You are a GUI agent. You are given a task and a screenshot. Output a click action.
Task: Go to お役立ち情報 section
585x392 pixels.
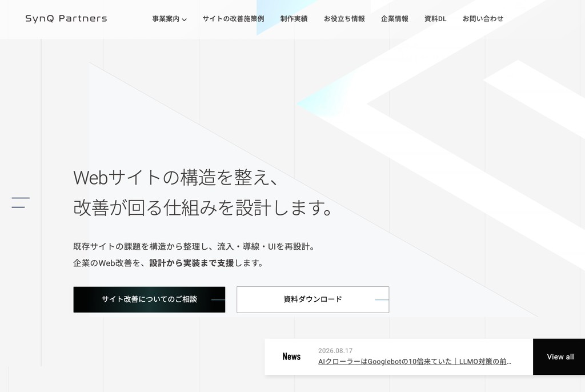pyautogui.click(x=344, y=19)
